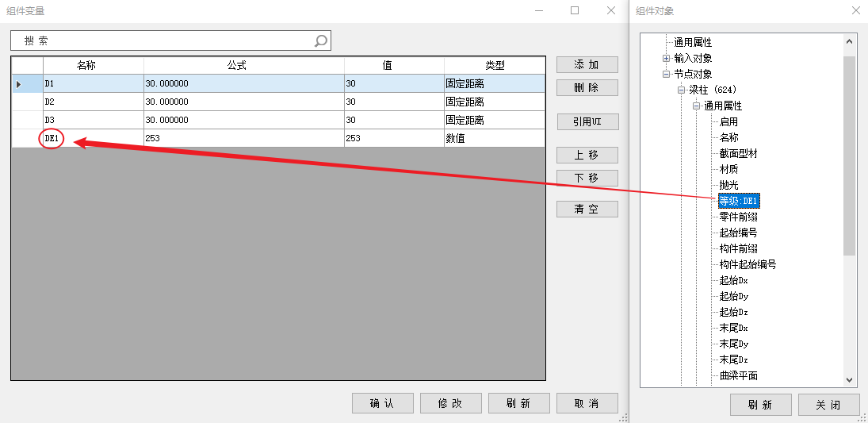Select the 等级:DE1 tree item
Screen dimensions: 868x423
click(739, 201)
